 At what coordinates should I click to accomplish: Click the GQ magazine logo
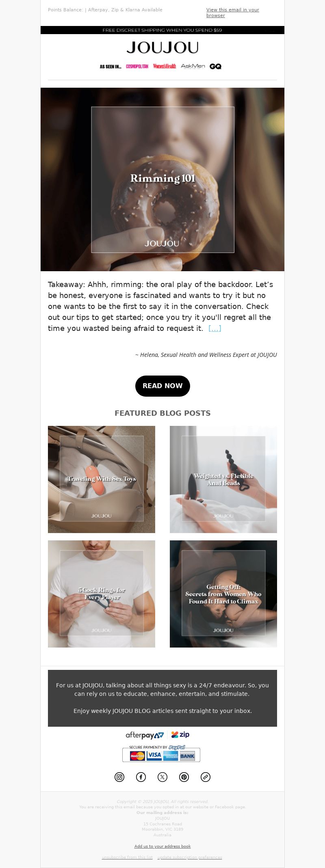point(215,66)
